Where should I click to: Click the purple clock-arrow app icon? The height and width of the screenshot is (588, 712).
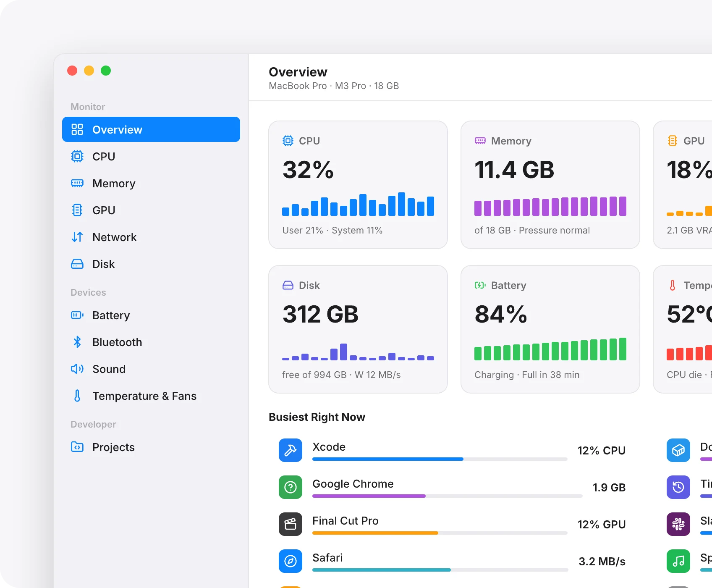click(x=678, y=487)
